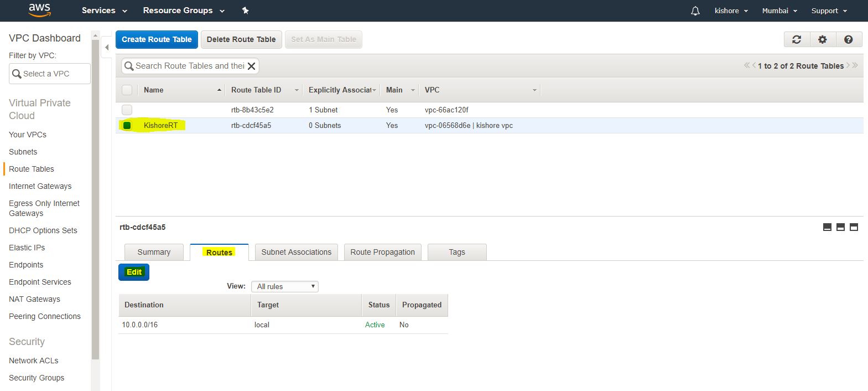Toggle the select-all header checkbox
The height and width of the screenshot is (391, 868).
pyautogui.click(x=127, y=90)
